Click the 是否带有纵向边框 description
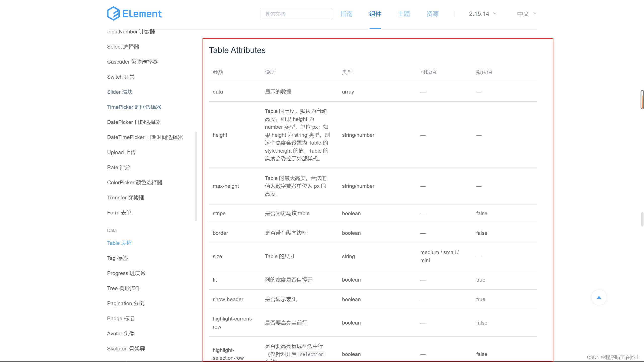This screenshot has height=362, width=644. (286, 233)
